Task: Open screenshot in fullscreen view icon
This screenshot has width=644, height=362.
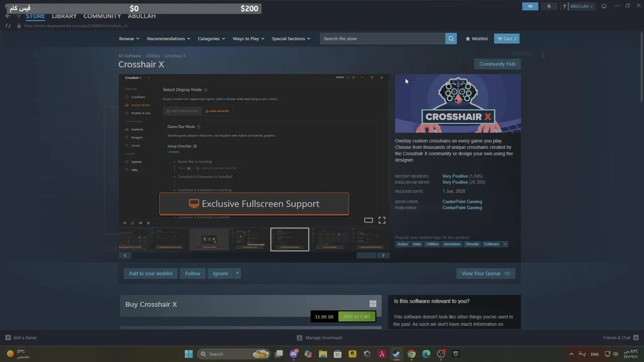Action: pos(382,220)
